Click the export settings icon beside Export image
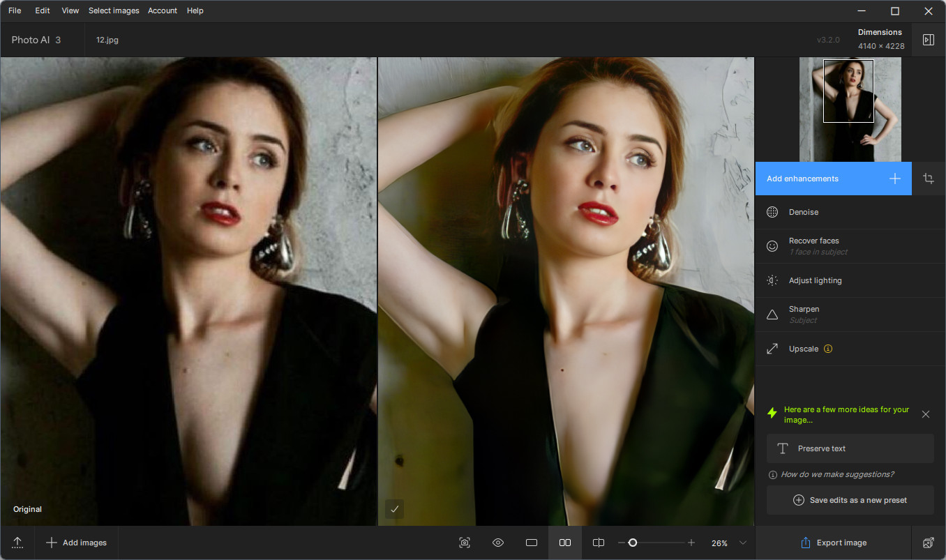This screenshot has width=946, height=560. pyautogui.click(x=928, y=543)
